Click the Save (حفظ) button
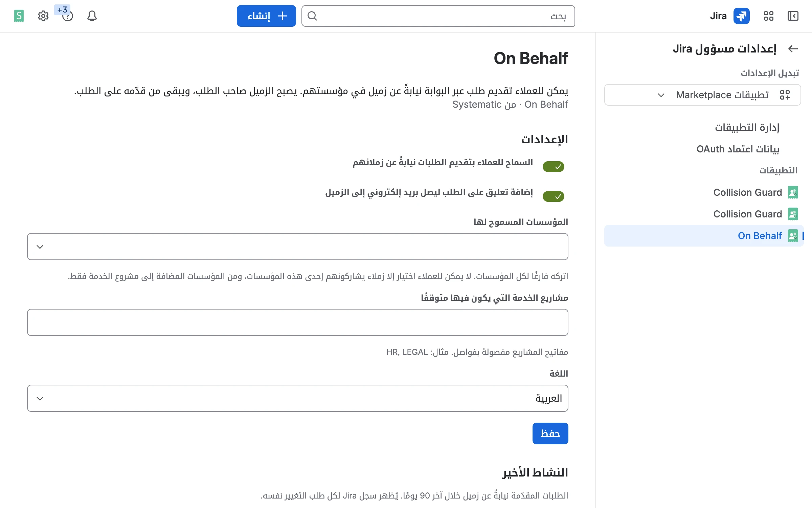The image size is (812, 508). point(550,433)
